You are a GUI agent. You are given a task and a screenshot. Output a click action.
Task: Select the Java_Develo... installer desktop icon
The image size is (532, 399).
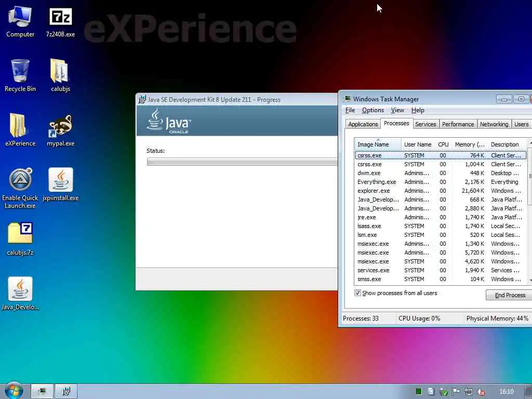(20, 294)
